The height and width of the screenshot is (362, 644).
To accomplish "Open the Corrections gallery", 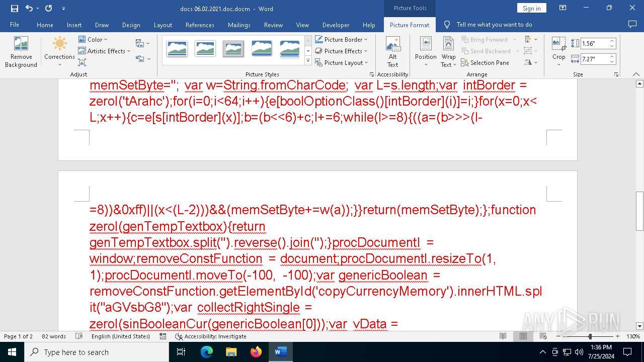I will point(59,52).
